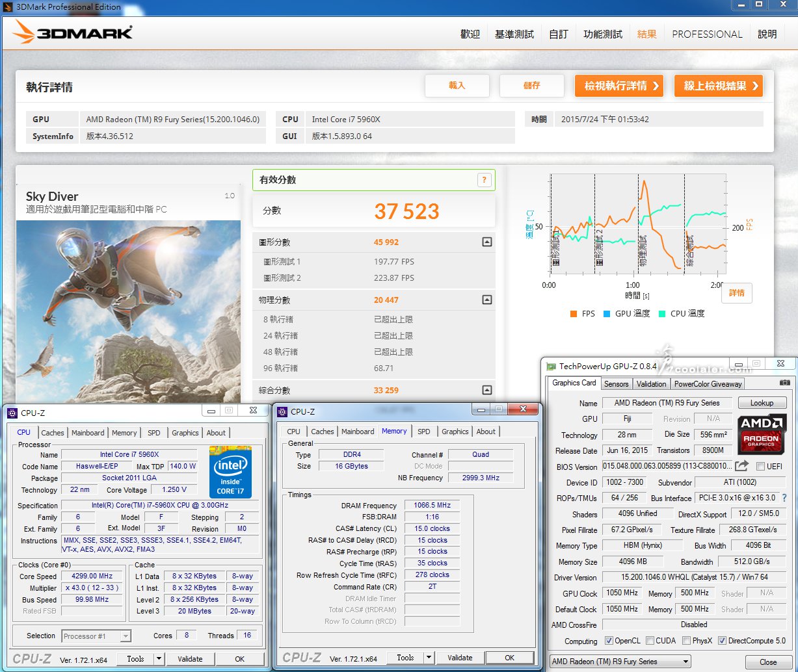
Task: Switch to the Sensors tab in GPU-Z
Action: pos(617,383)
